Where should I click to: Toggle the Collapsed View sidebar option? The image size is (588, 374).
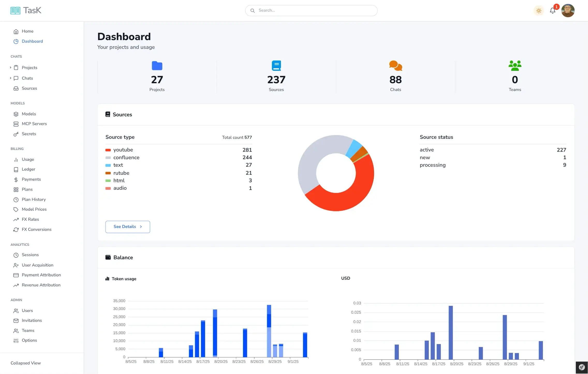point(26,363)
